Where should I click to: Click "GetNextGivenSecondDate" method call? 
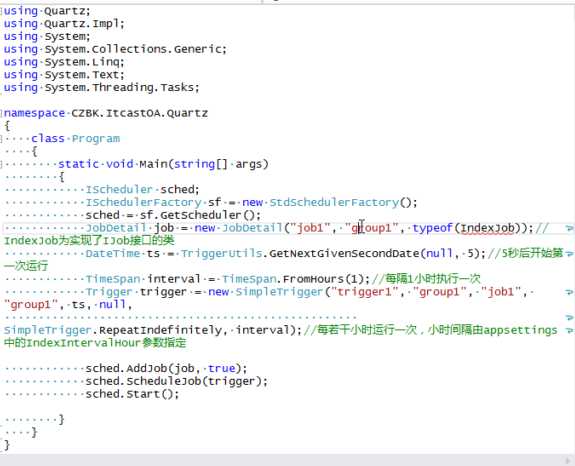coord(344,253)
